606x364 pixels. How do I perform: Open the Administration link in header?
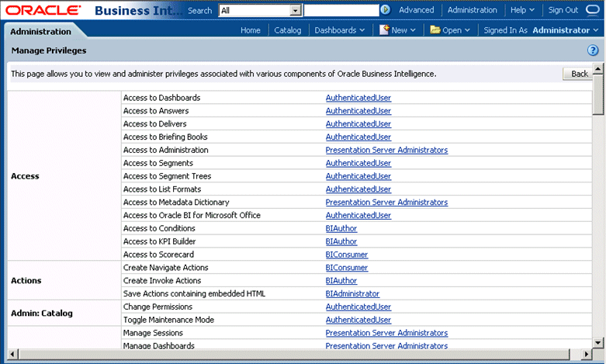[x=473, y=10]
